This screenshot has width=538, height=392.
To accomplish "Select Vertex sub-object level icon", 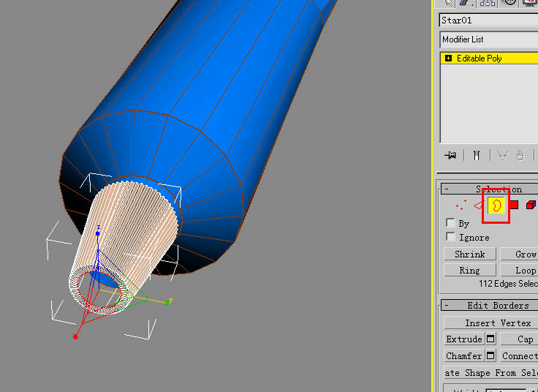I will [x=461, y=205].
